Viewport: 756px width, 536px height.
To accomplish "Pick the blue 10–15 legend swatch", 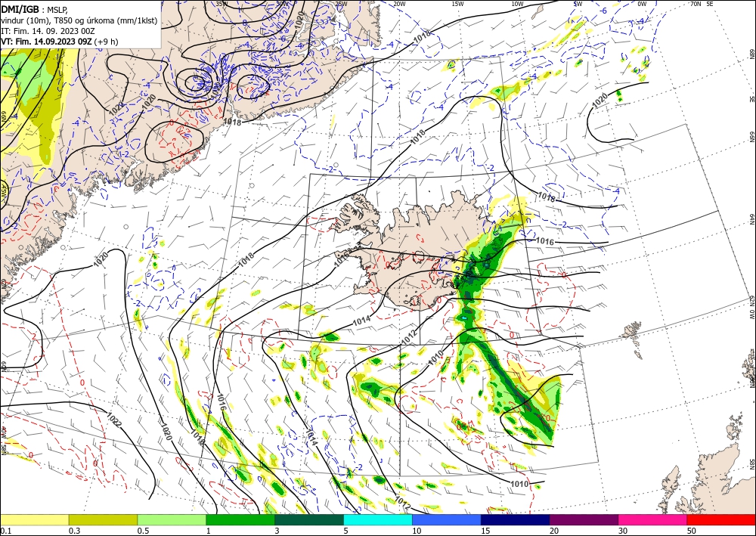I will click(447, 519).
